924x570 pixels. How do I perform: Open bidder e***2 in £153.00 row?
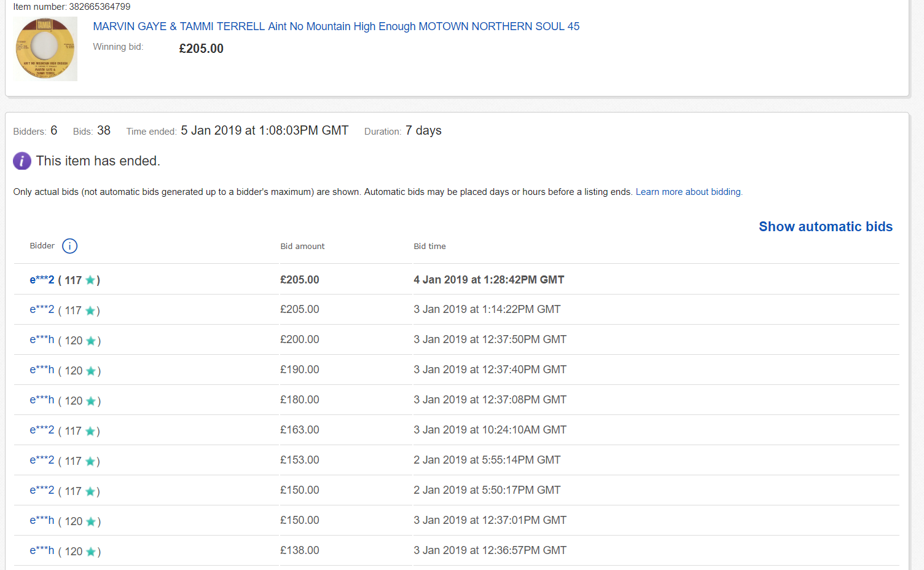(42, 460)
